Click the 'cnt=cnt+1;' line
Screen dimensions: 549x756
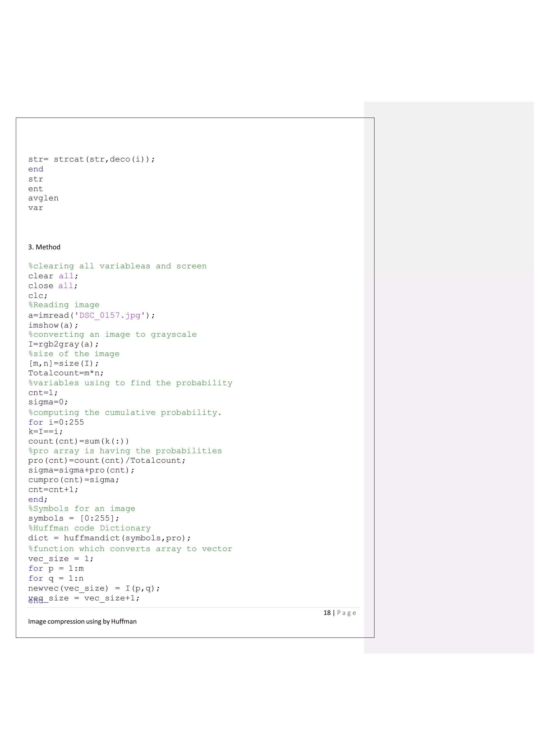tap(53, 490)
